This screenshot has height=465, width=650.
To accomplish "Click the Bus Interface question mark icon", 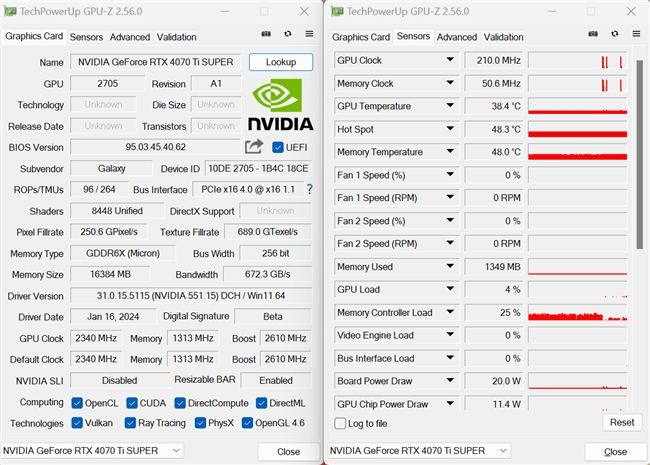I will point(309,189).
